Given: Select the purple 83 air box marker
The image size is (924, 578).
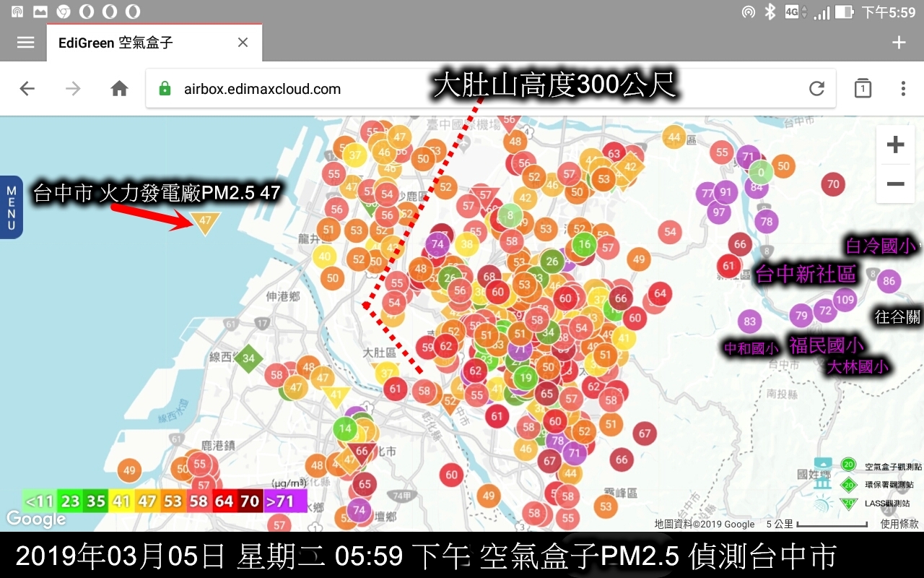Looking at the screenshot, I should (x=750, y=322).
